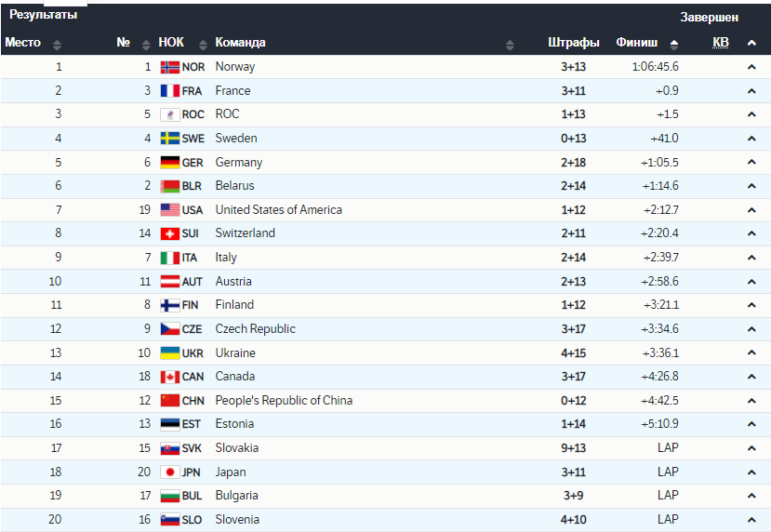The height and width of the screenshot is (532, 771).
Task: Open the Результаты tab
Action: [x=43, y=15]
